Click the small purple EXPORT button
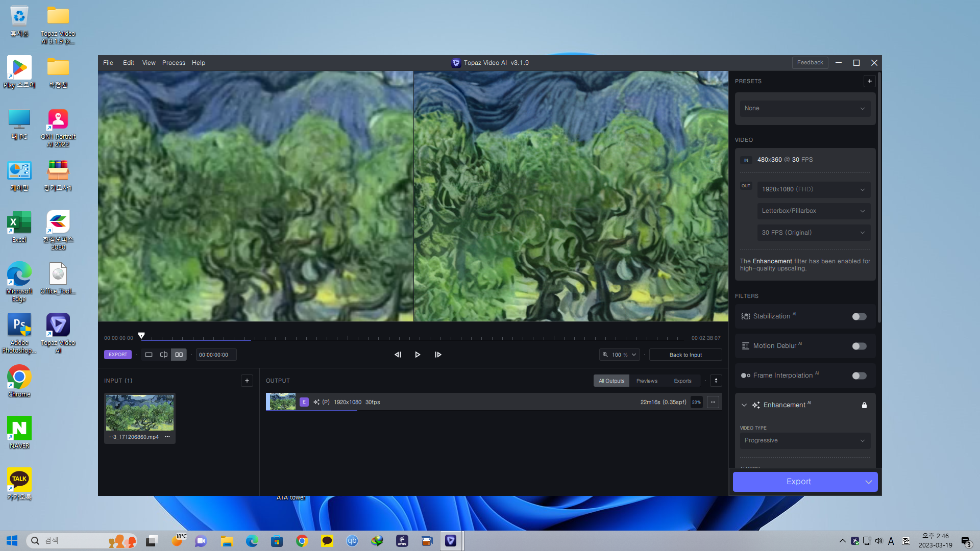 (118, 355)
